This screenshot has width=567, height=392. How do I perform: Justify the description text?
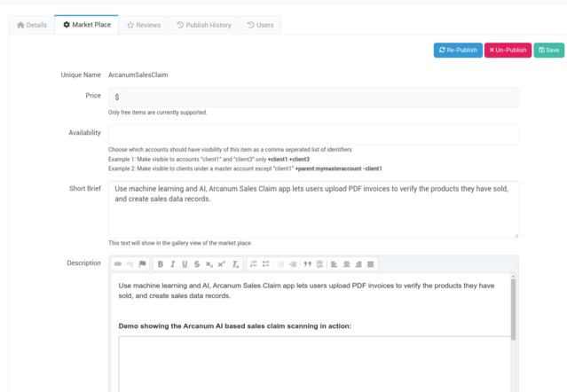pos(371,264)
